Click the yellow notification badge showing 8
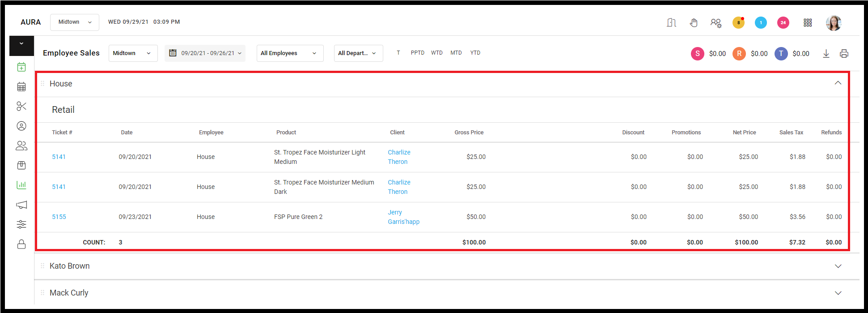This screenshot has width=868, height=313. [x=738, y=22]
